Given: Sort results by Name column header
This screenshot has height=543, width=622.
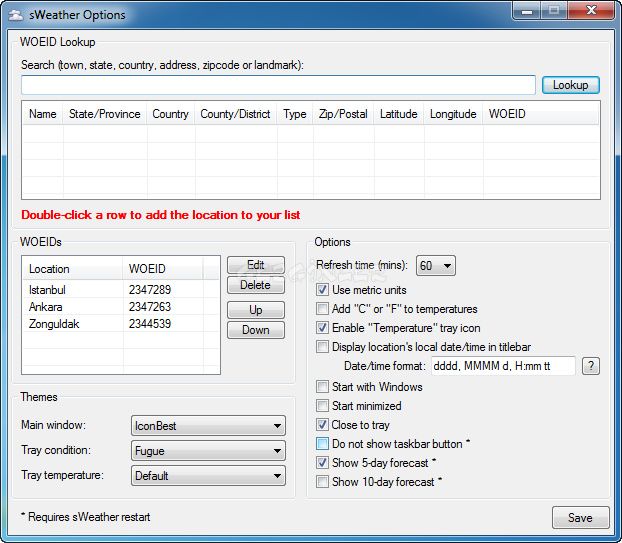Looking at the screenshot, I should click(42, 114).
